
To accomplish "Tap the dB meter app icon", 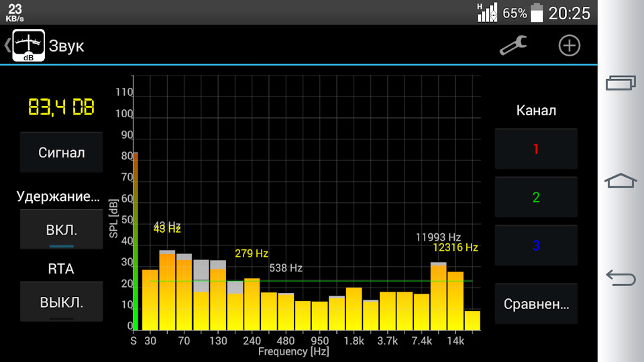I will point(29,46).
